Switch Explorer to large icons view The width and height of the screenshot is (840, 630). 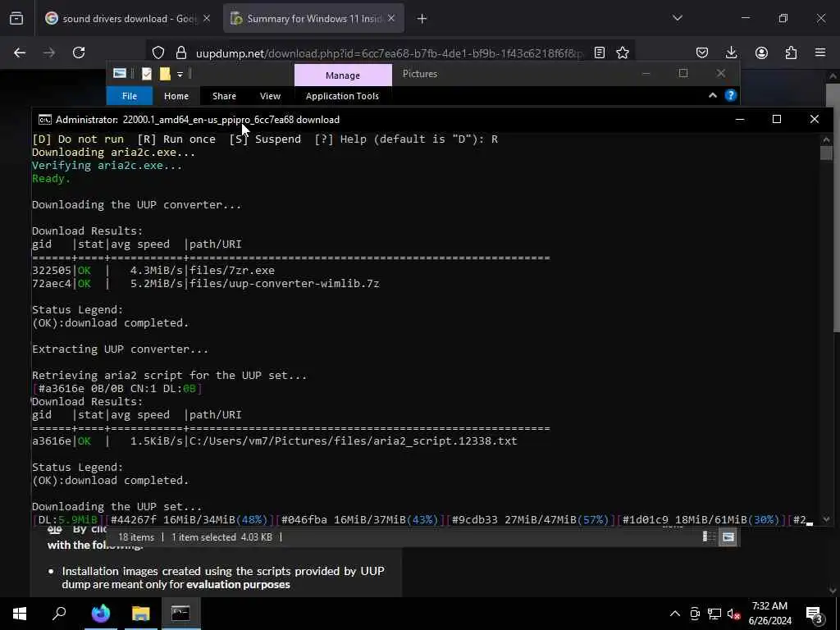coord(728,536)
